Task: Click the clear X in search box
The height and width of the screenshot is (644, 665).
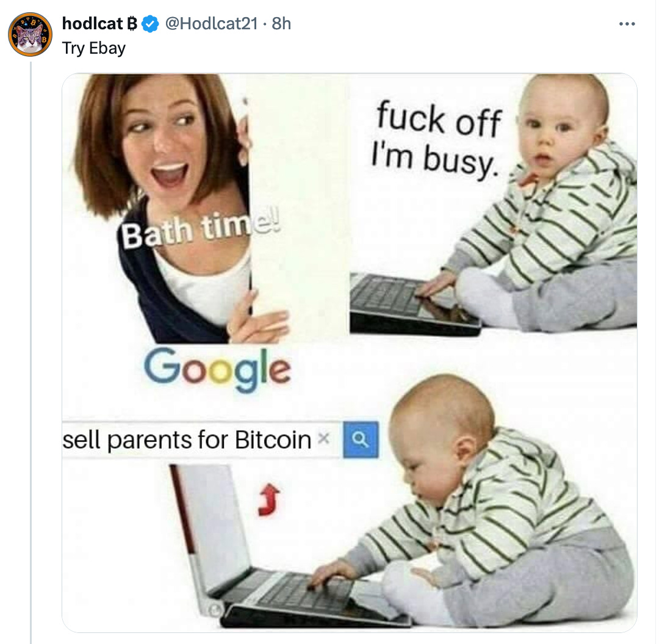Action: (323, 438)
